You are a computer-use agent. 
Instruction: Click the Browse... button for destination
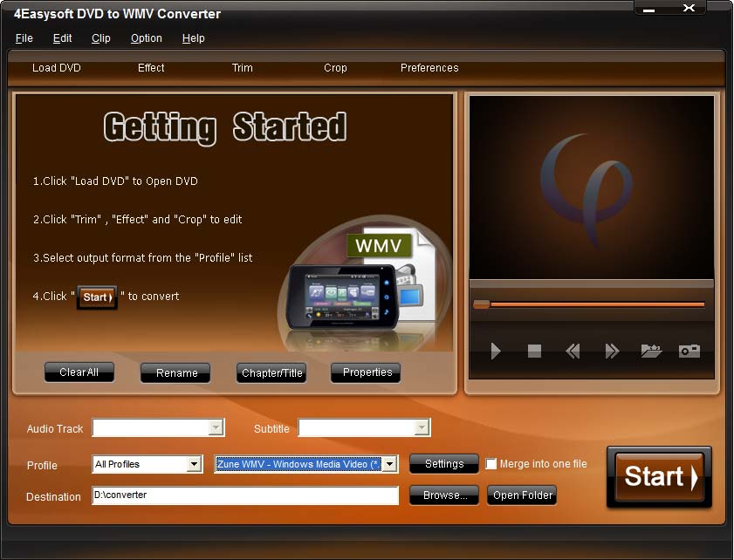[x=444, y=495]
